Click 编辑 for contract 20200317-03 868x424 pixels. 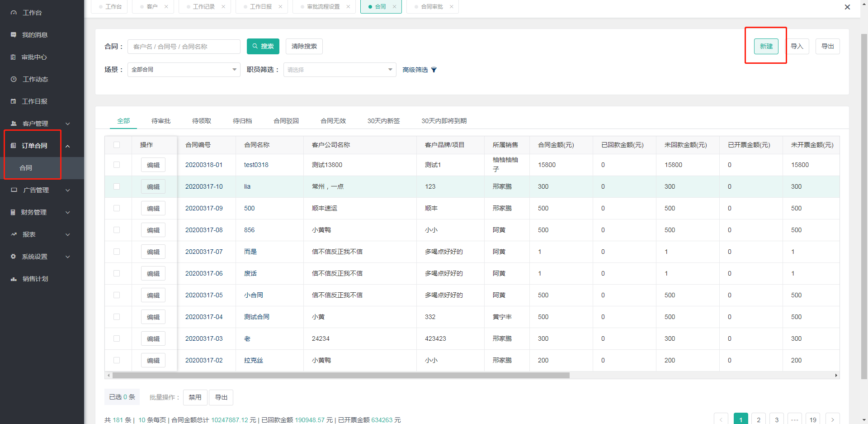point(153,338)
